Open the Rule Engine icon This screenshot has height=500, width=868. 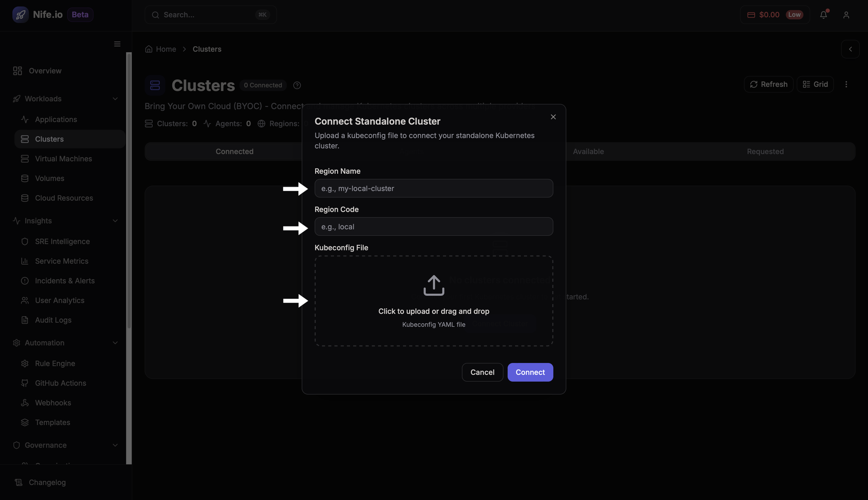click(x=25, y=363)
